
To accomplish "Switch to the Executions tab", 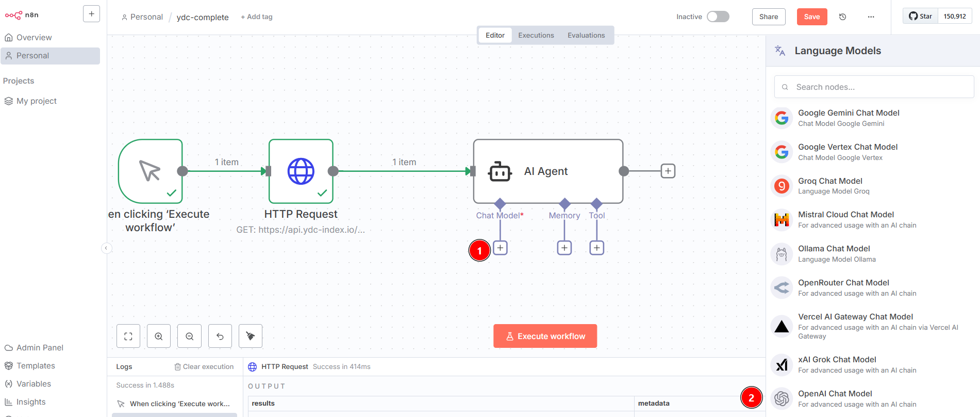I will pos(536,35).
